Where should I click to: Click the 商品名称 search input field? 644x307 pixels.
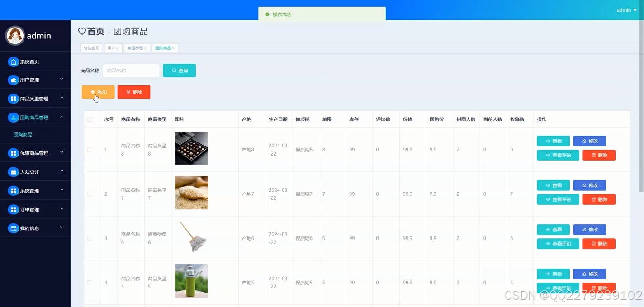131,71
